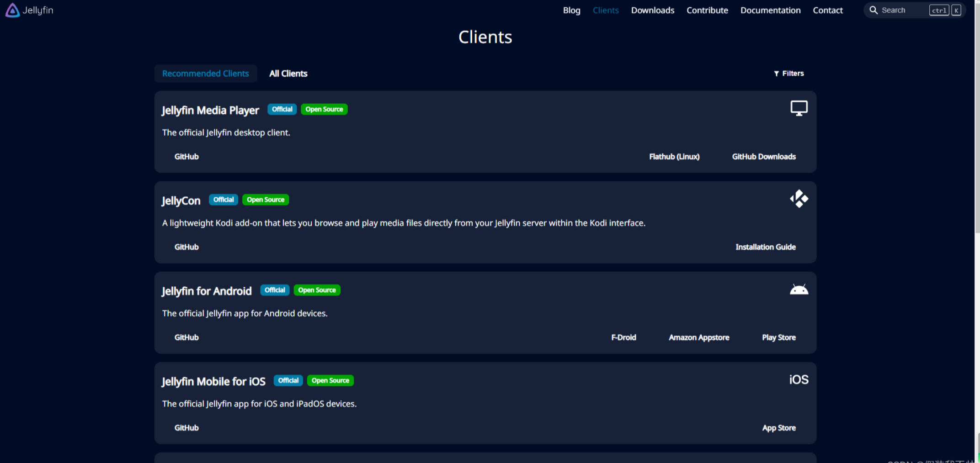Click the JellyCon title

181,201
